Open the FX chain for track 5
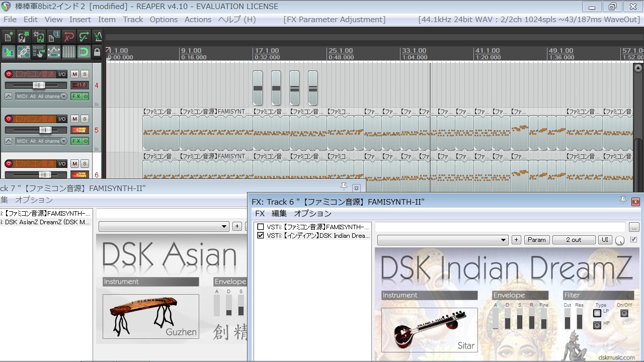The width and height of the screenshot is (644, 362). [76, 141]
